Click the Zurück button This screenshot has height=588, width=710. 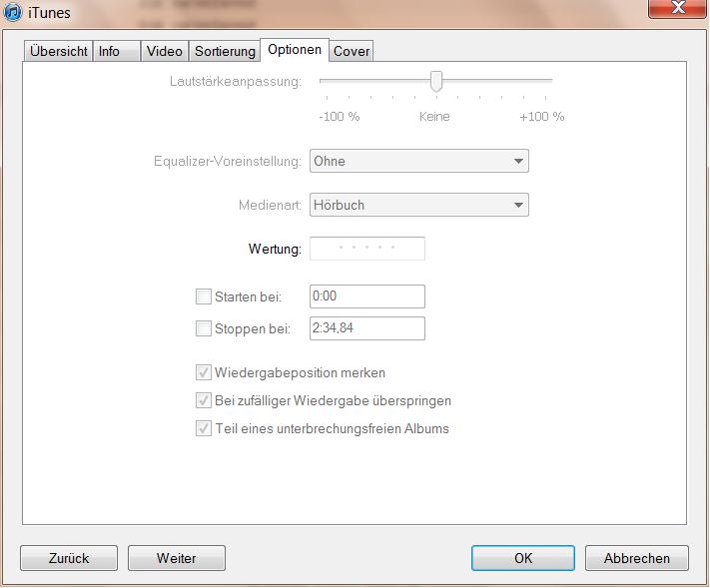coord(69,558)
